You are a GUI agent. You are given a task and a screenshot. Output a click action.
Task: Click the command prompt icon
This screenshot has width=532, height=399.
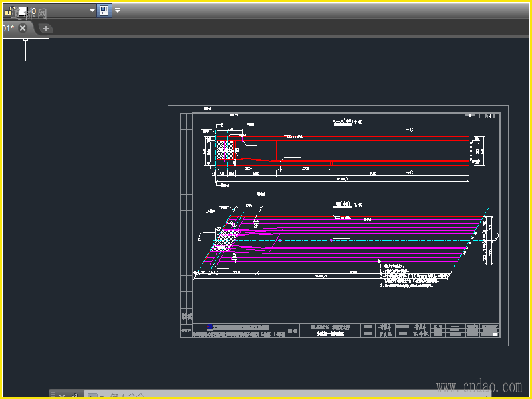coord(92,396)
